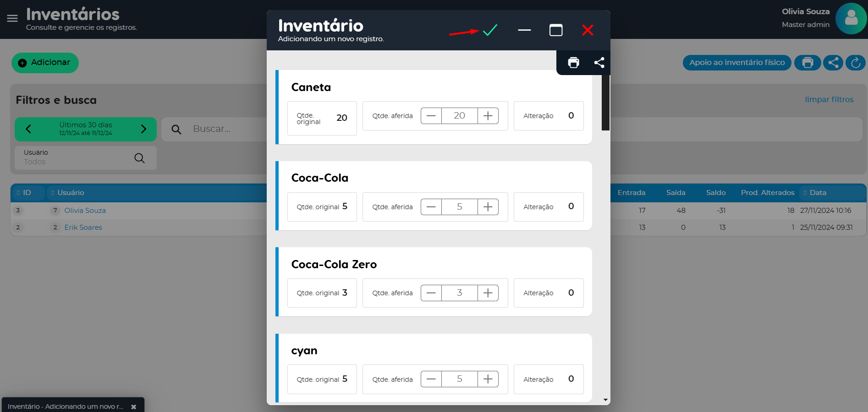The width and height of the screenshot is (868, 412).
Task: Increase Coca-Cola Zero measured quantity
Action: [488, 293]
